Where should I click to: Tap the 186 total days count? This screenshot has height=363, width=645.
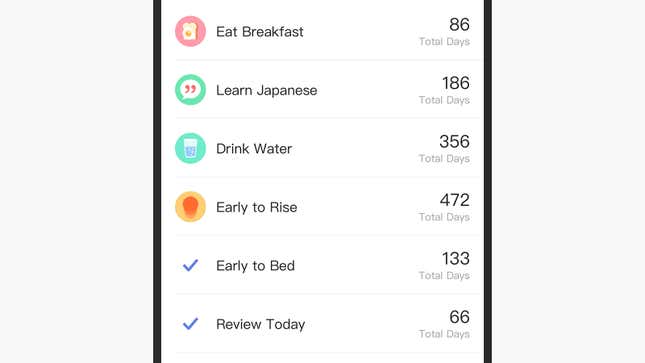456,83
